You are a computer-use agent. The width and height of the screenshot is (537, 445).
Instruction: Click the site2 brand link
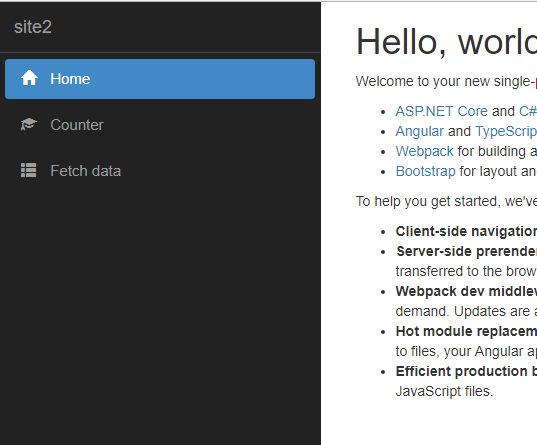tap(33, 27)
